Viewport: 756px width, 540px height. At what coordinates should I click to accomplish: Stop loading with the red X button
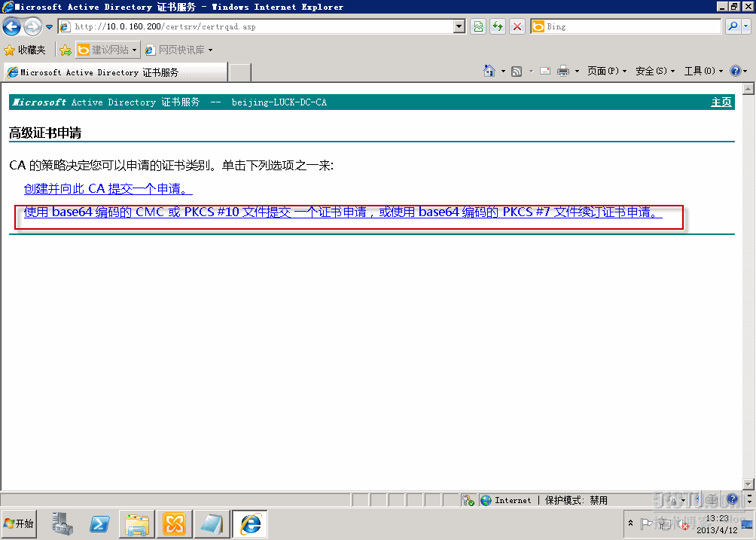[517, 26]
